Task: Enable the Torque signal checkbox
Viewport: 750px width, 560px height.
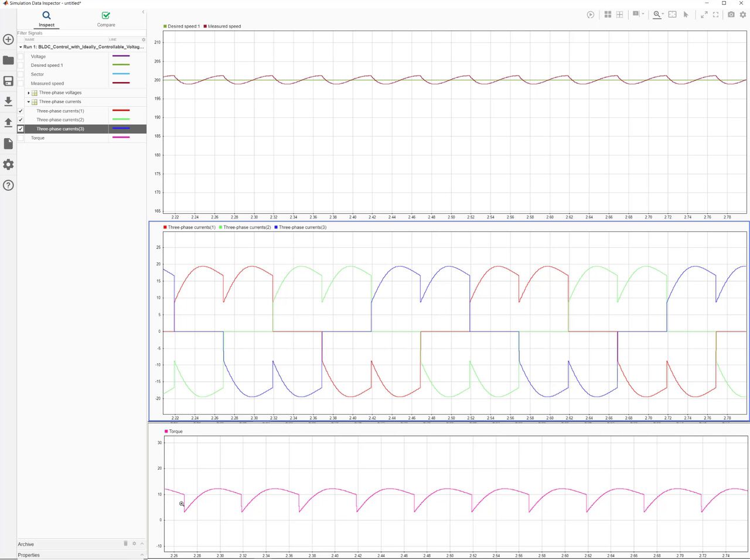Action: tap(21, 138)
